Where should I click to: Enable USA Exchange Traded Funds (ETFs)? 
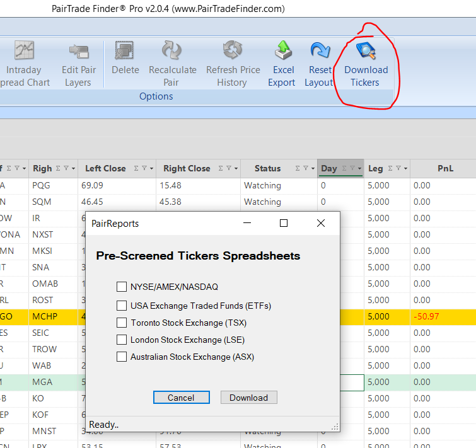click(x=122, y=306)
